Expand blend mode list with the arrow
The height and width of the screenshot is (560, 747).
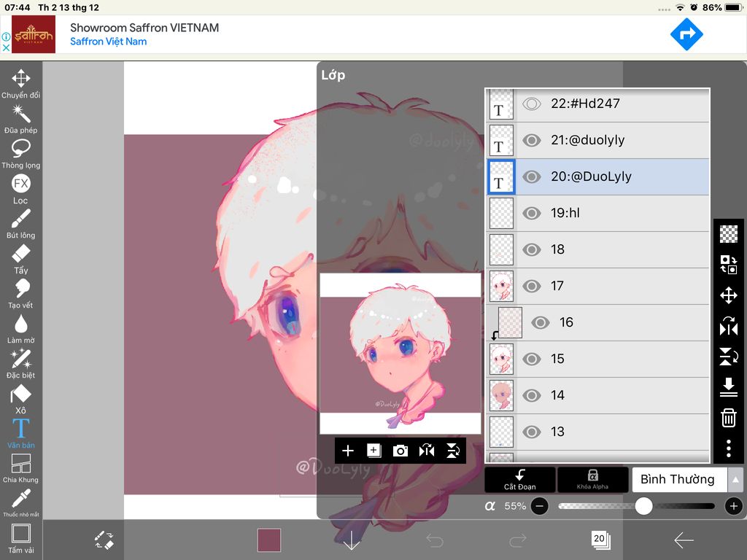[x=735, y=480]
